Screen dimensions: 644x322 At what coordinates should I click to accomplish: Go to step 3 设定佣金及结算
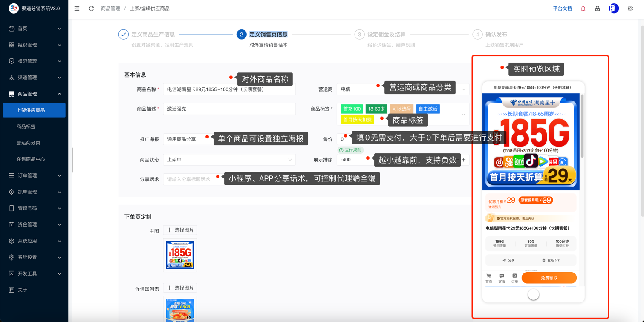pos(386,34)
